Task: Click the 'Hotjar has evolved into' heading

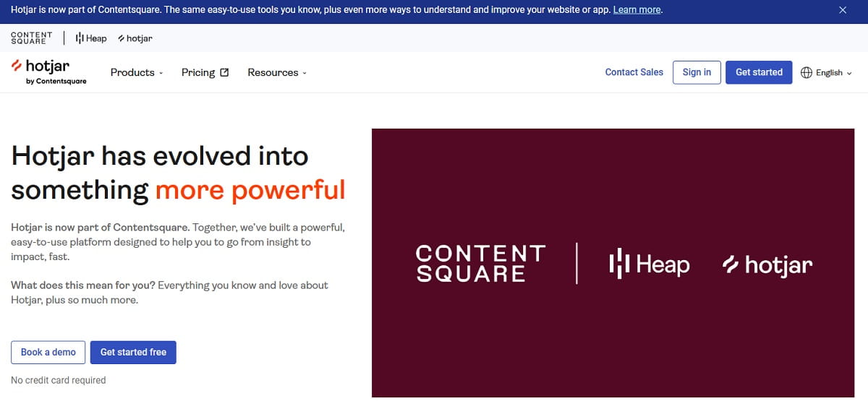Action: (x=160, y=155)
